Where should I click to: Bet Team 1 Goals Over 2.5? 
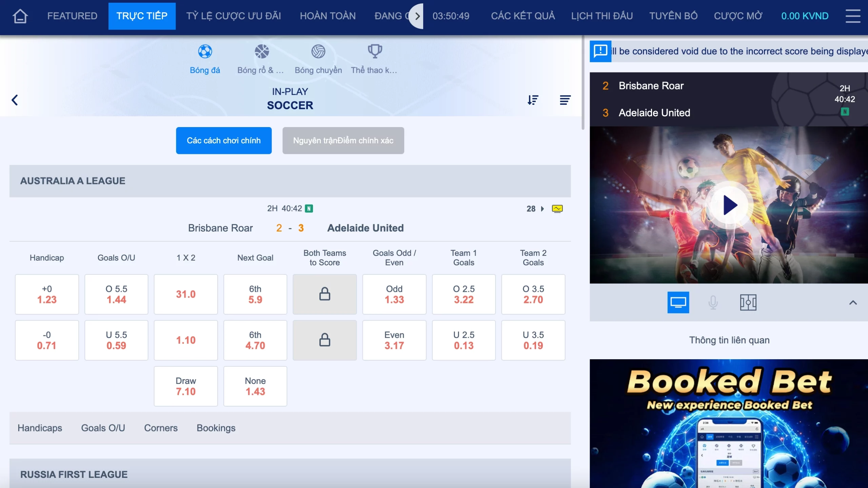point(464,294)
